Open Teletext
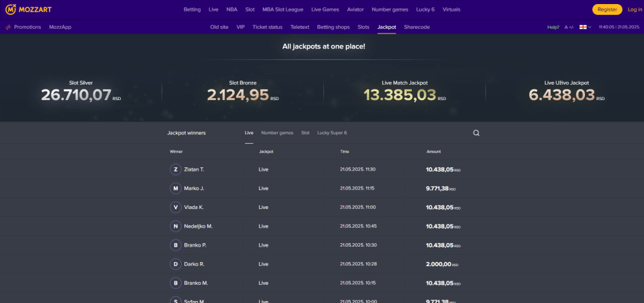Screen dimensions: 644x303 tap(300, 27)
